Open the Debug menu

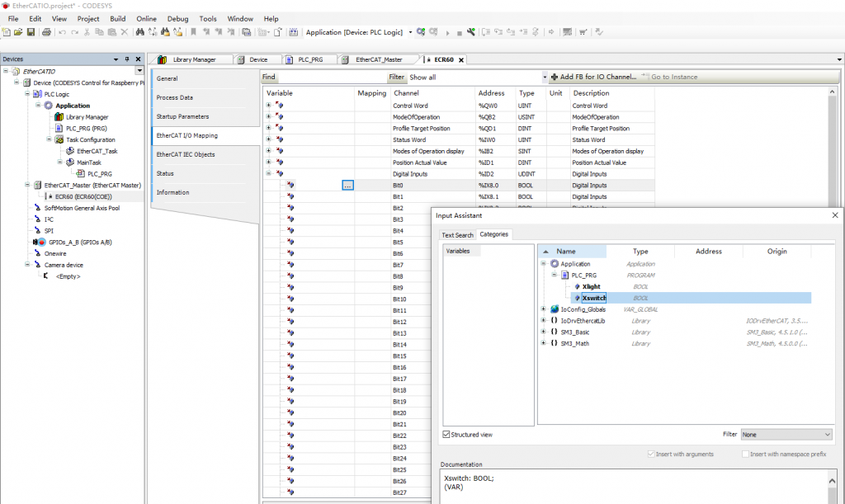(178, 18)
